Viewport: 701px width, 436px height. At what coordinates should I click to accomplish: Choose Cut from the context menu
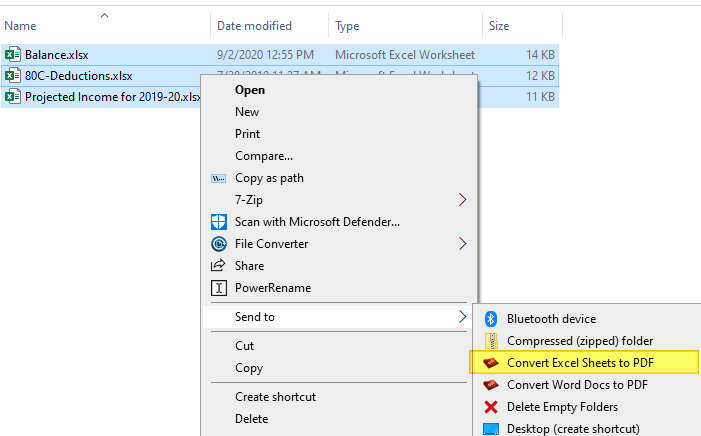pyautogui.click(x=244, y=346)
